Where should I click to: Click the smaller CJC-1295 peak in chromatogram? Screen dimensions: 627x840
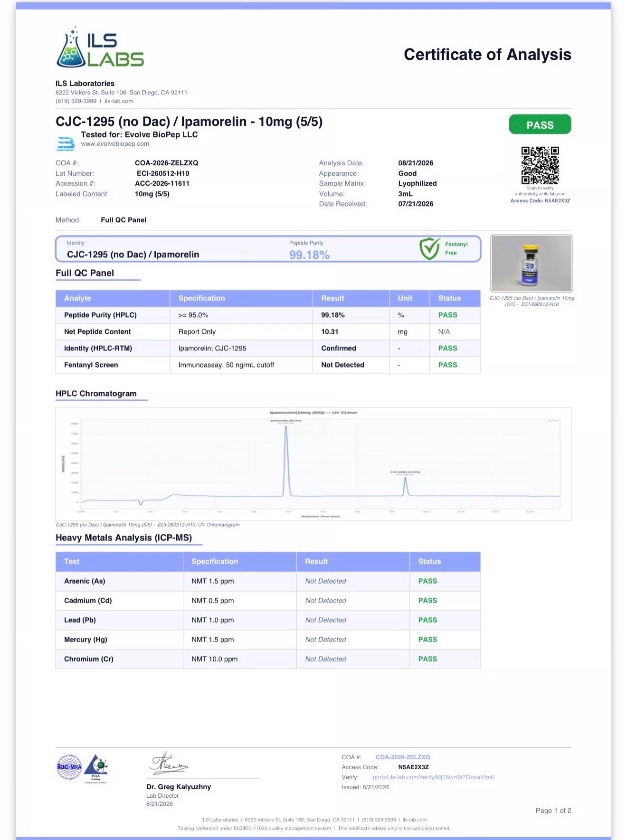405,486
